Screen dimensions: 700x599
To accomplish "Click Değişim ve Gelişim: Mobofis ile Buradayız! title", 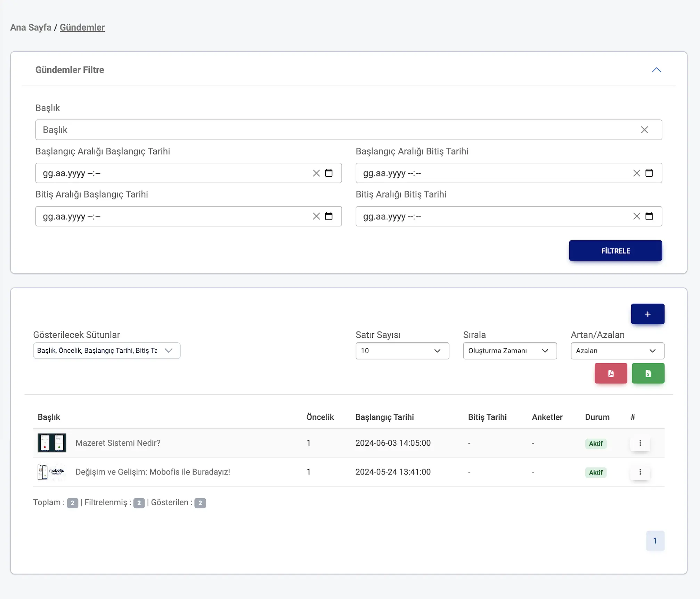I will click(x=153, y=472).
